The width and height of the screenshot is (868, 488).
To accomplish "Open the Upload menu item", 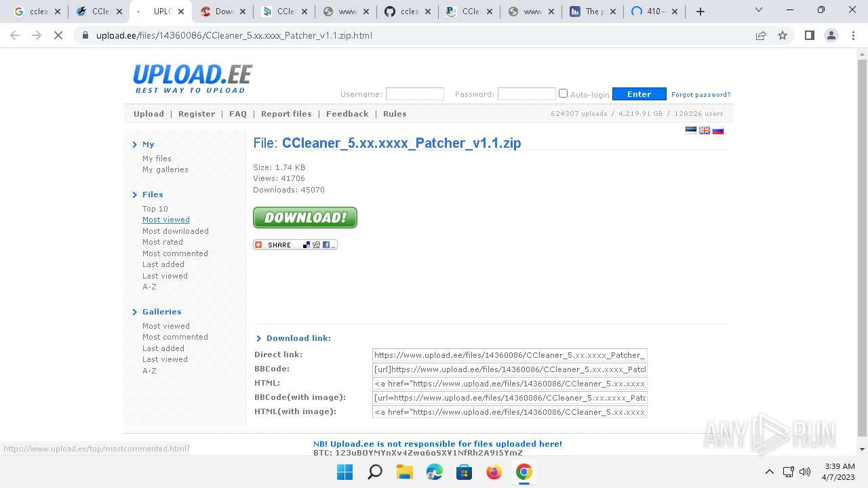I will click(x=149, y=114).
